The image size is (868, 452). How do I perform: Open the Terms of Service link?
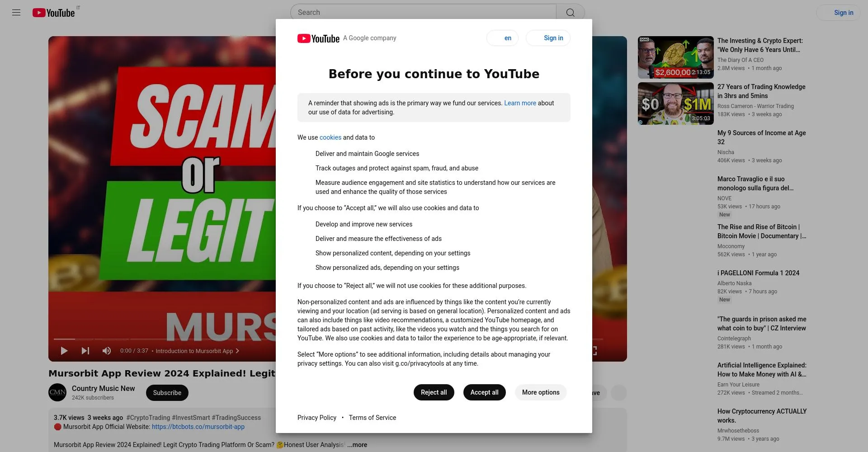(372, 418)
